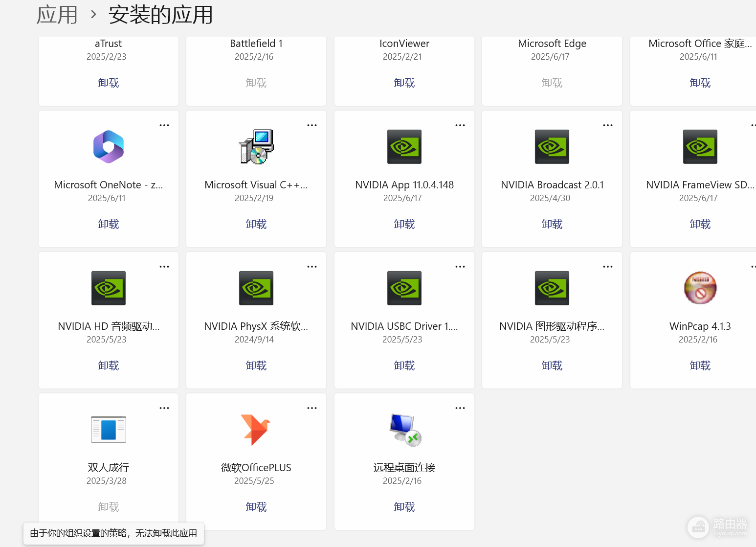This screenshot has width=756, height=547.
Task: Click the Microsoft Edge app name
Action: click(x=552, y=44)
